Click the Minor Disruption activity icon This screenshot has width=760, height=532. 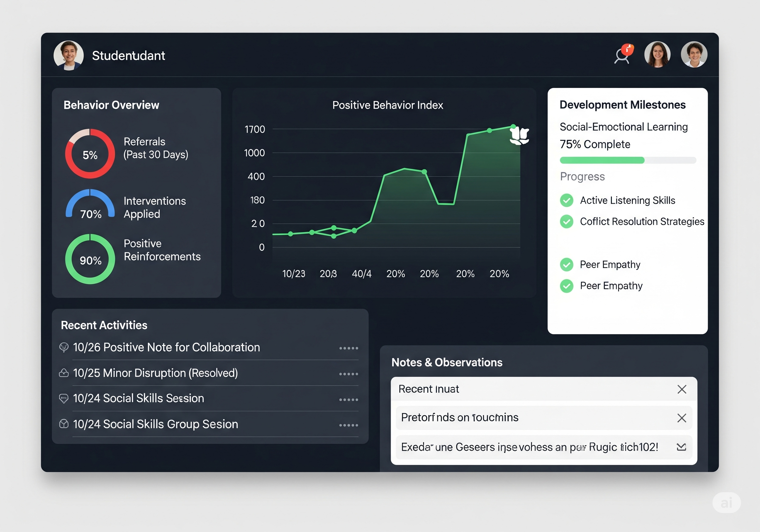(64, 373)
